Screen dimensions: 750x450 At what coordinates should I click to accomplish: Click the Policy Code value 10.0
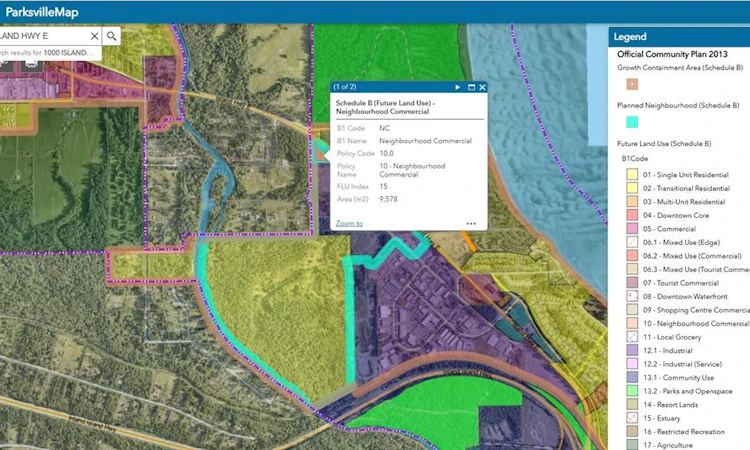[386, 154]
